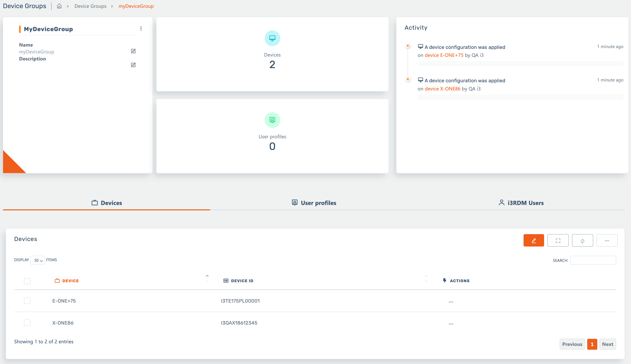Refresh the Devices table
This screenshot has height=364, width=631.
pos(582,240)
